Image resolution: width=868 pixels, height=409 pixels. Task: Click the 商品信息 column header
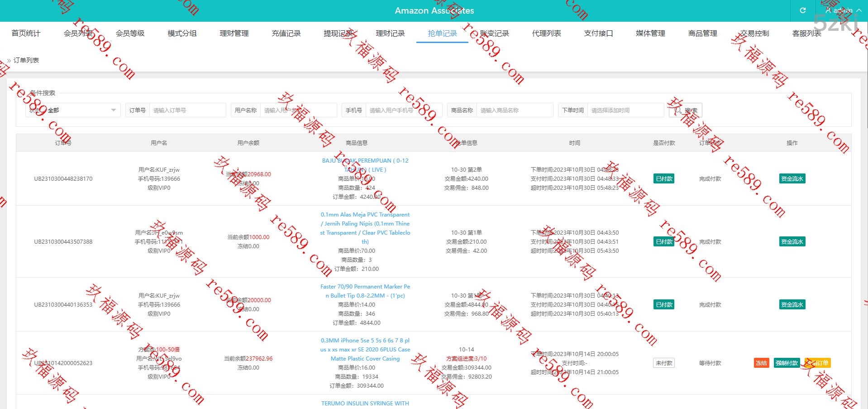[x=357, y=143]
